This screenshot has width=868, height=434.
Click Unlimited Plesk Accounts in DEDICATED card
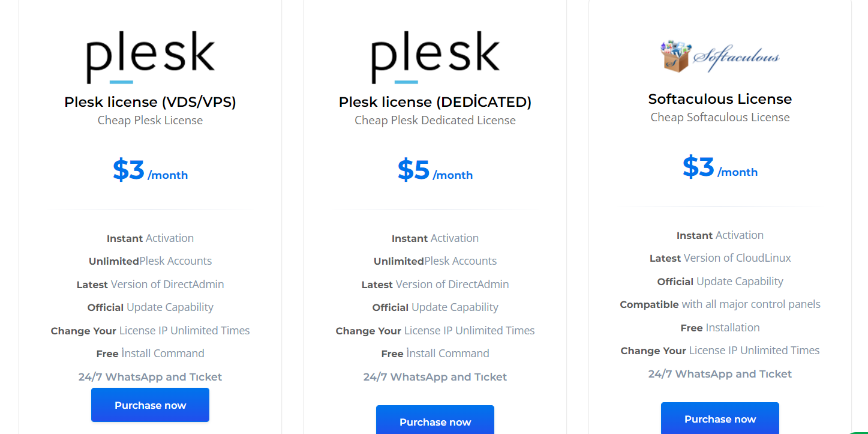[435, 261]
